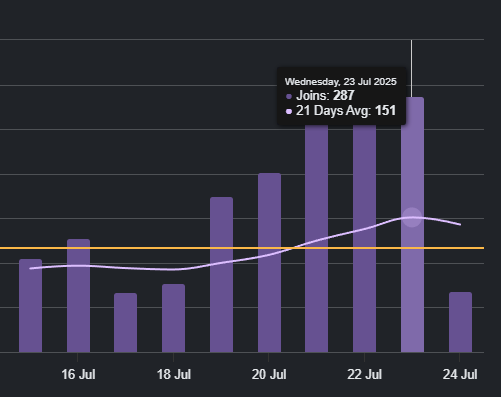Click the tooltip date Wednesday, 23 Jul 2025
This screenshot has height=397, width=501.
(x=341, y=82)
